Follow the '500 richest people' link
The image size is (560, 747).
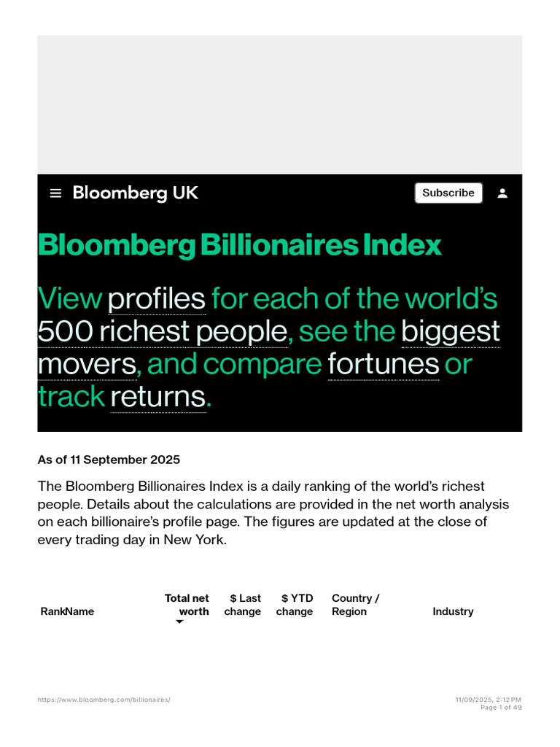[x=163, y=331]
